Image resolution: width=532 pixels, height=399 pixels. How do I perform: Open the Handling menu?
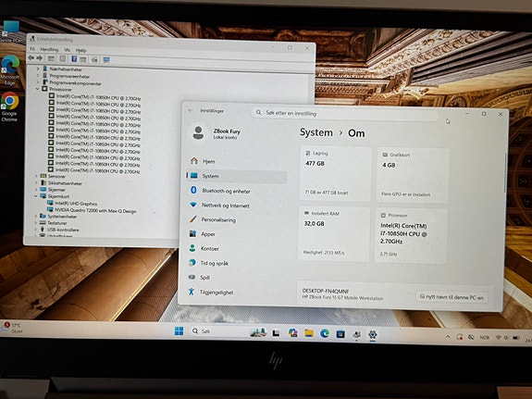point(49,50)
